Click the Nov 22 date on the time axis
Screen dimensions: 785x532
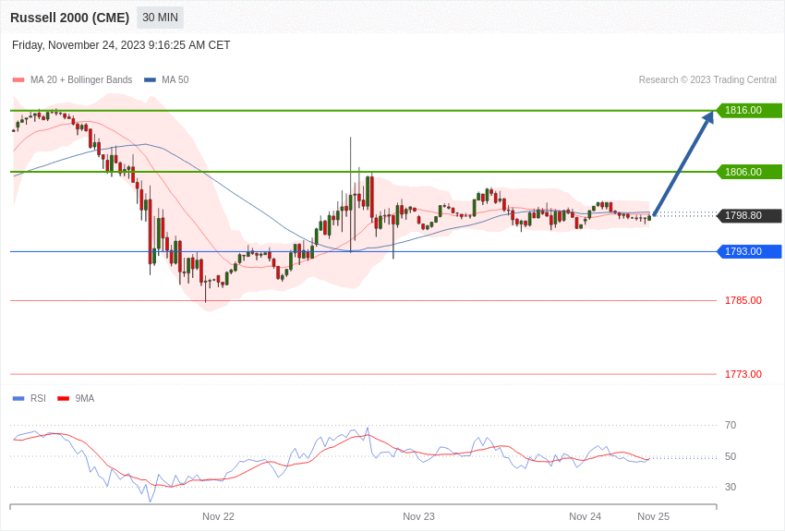218,516
